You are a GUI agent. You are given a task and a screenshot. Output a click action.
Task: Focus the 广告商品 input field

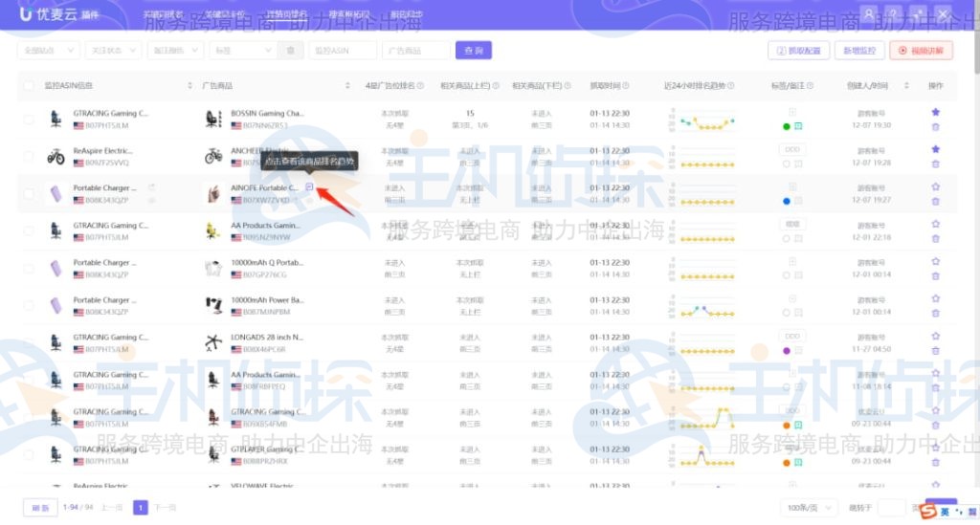415,51
